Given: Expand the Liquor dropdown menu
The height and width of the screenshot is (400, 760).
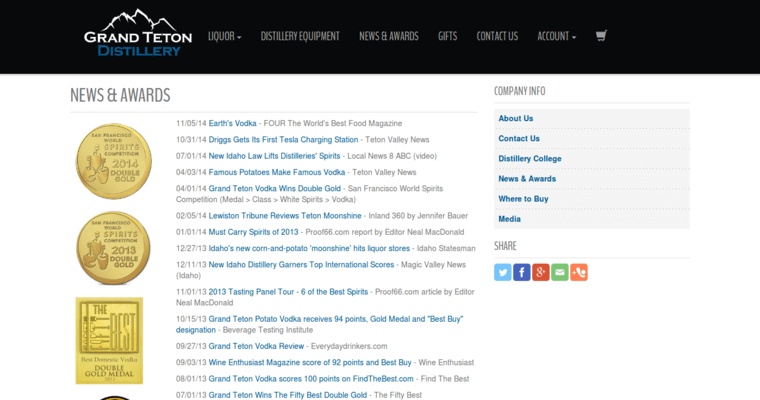Looking at the screenshot, I should coord(224,36).
